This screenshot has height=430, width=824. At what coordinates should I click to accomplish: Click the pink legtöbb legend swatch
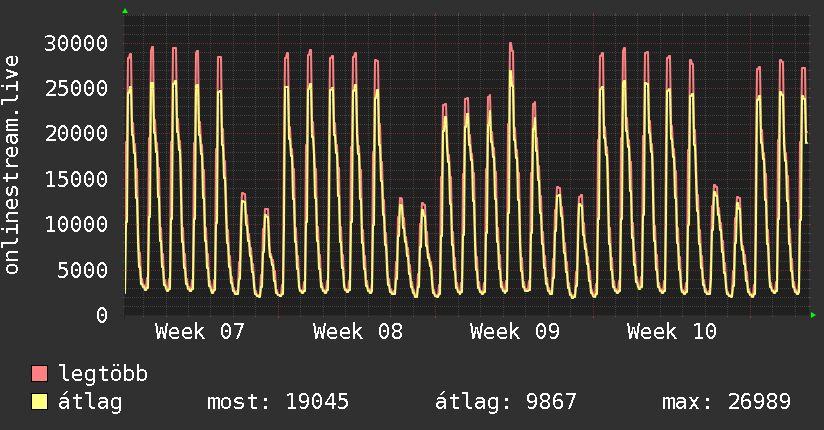[x=39, y=373]
